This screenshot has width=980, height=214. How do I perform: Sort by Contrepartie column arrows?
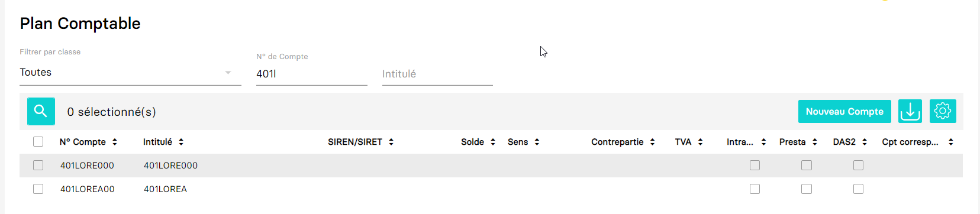tap(652, 142)
